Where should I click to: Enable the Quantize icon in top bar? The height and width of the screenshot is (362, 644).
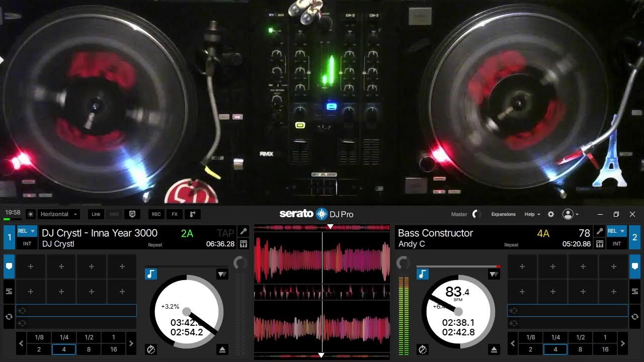[x=132, y=214]
